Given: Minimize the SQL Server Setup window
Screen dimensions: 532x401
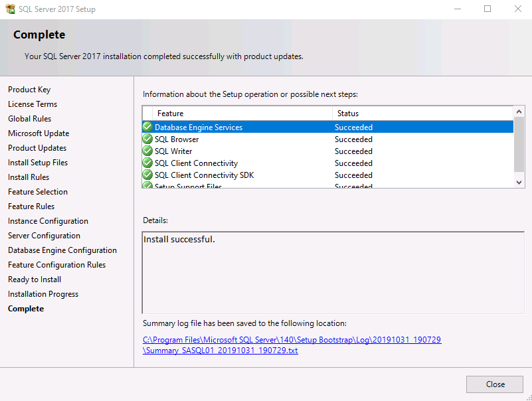Looking at the screenshot, I should point(458,9).
